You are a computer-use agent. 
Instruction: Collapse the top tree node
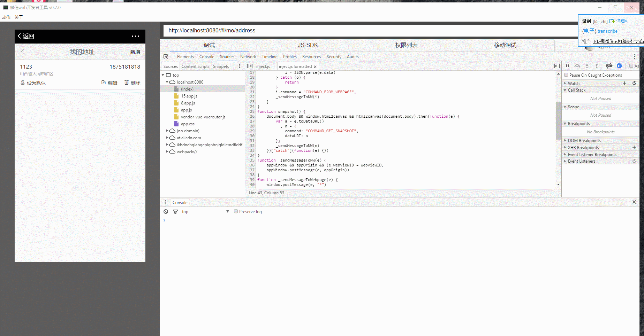(x=163, y=75)
